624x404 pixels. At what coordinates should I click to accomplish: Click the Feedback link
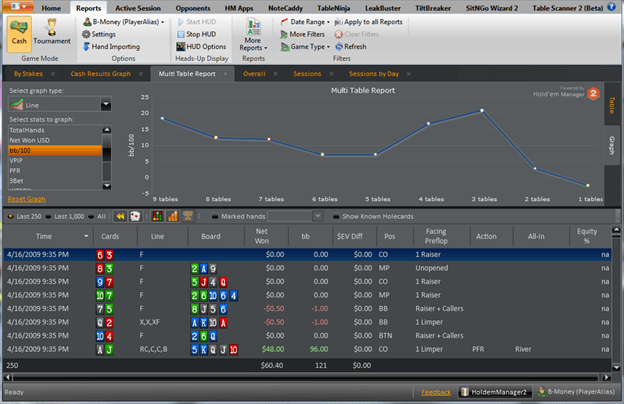point(436,392)
